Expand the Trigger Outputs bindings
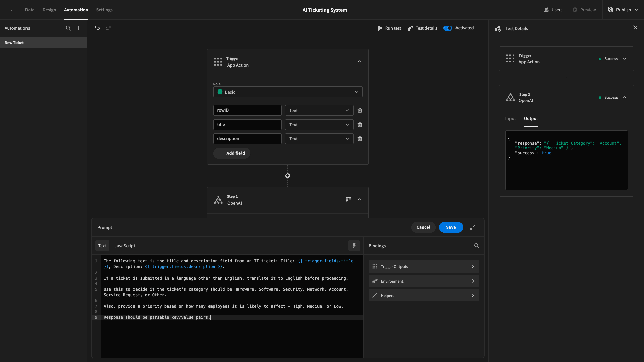Viewport: 644px width, 362px height. pyautogui.click(x=424, y=267)
